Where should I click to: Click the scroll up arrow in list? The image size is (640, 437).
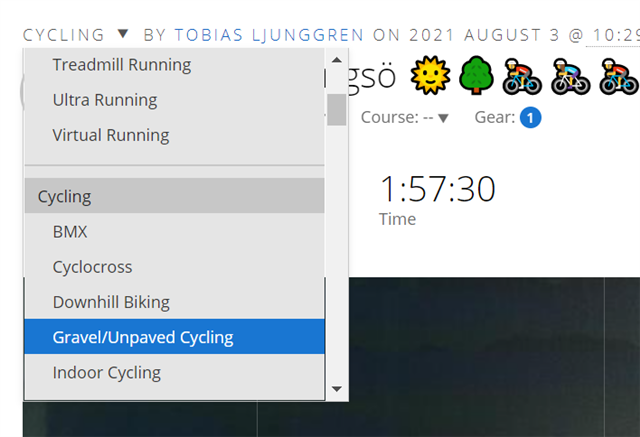pos(337,60)
